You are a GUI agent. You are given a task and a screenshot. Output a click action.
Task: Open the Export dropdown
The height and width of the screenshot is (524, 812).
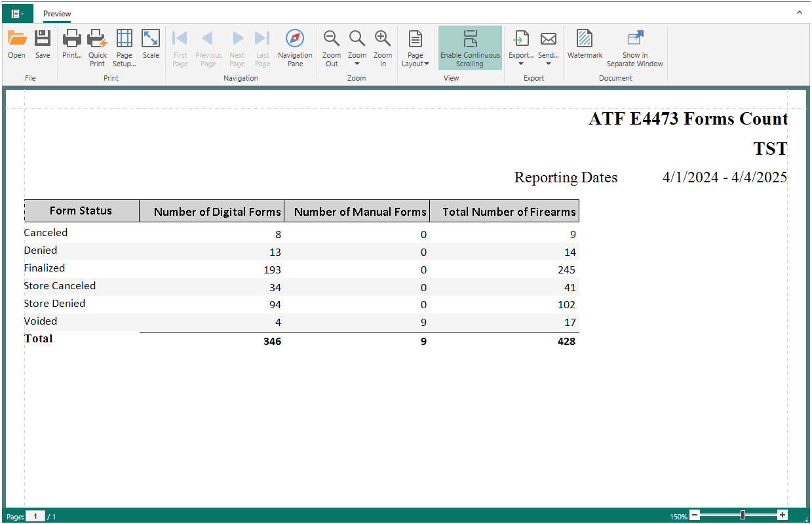pyautogui.click(x=521, y=48)
